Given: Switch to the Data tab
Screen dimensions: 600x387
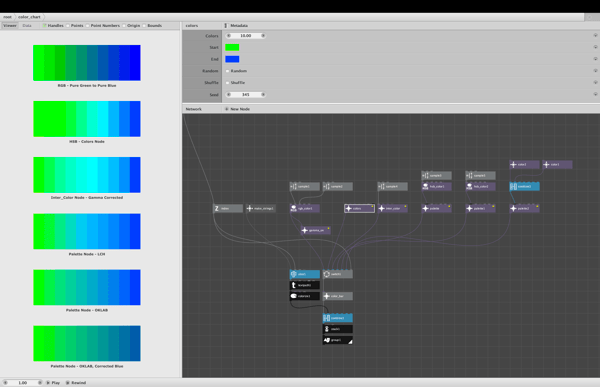Looking at the screenshot, I should pyautogui.click(x=27, y=26).
